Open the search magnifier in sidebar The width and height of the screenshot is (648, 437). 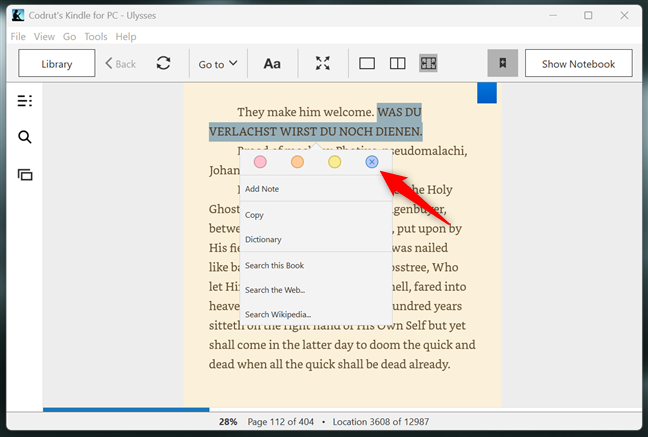[25, 138]
